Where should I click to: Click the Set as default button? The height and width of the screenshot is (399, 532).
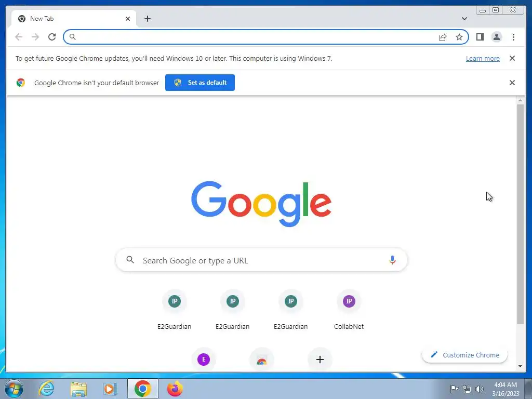coord(200,83)
